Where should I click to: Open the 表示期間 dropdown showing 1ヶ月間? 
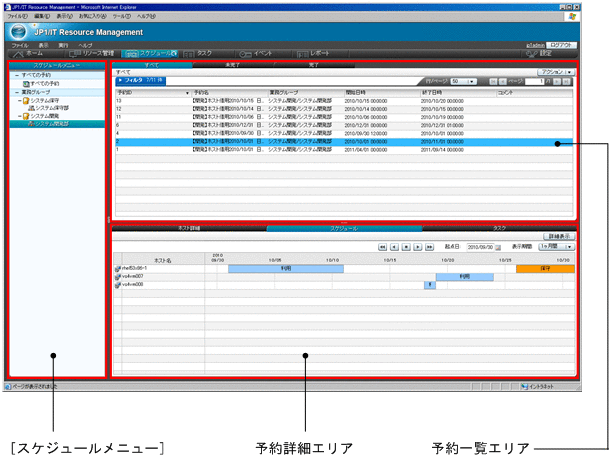[x=557, y=247]
